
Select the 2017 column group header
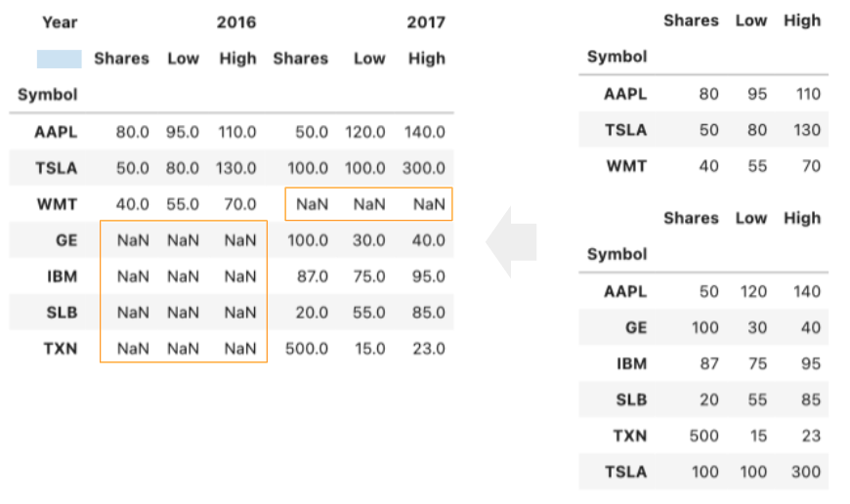426,21
